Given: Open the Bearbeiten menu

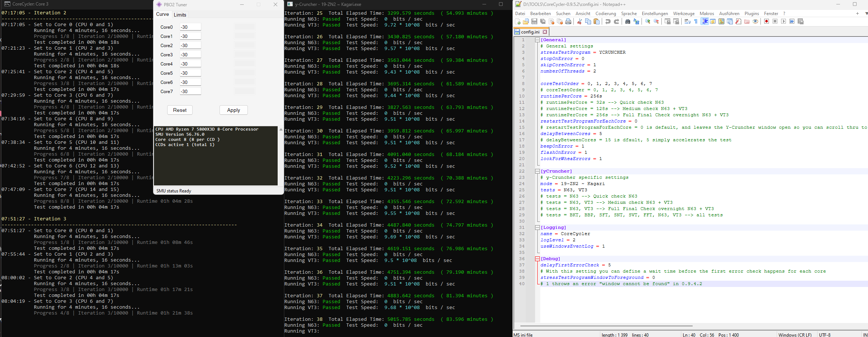Looking at the screenshot, I should 541,14.
